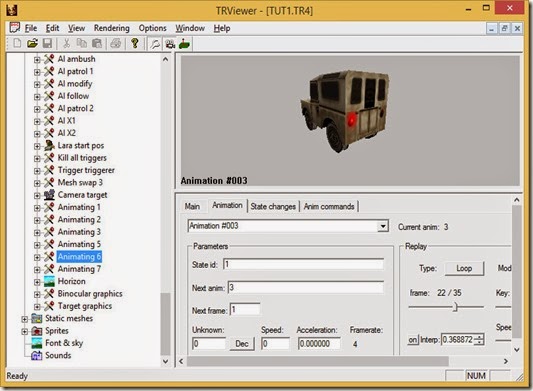This screenshot has width=533, height=391.
Task: Click the jeep 3D preview viewport
Action: pos(350,121)
